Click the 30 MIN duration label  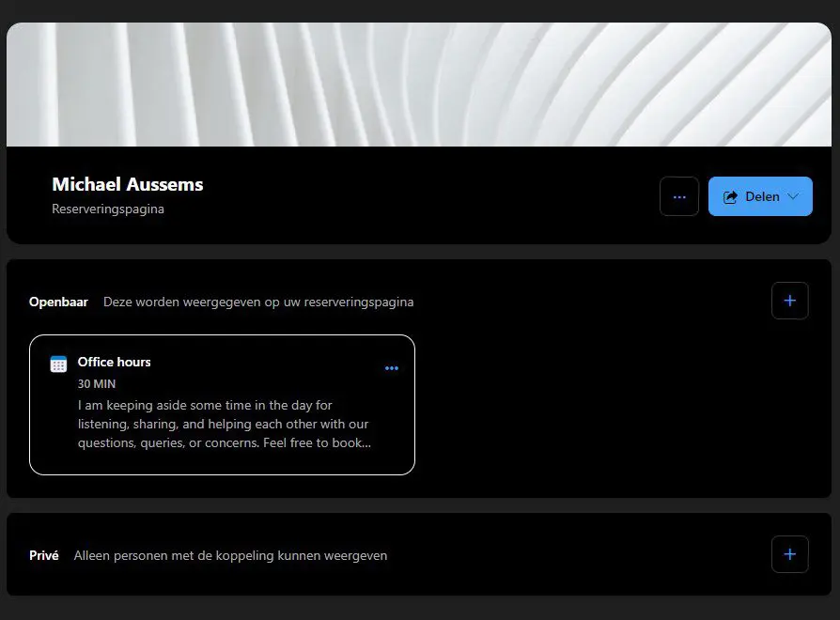point(97,384)
